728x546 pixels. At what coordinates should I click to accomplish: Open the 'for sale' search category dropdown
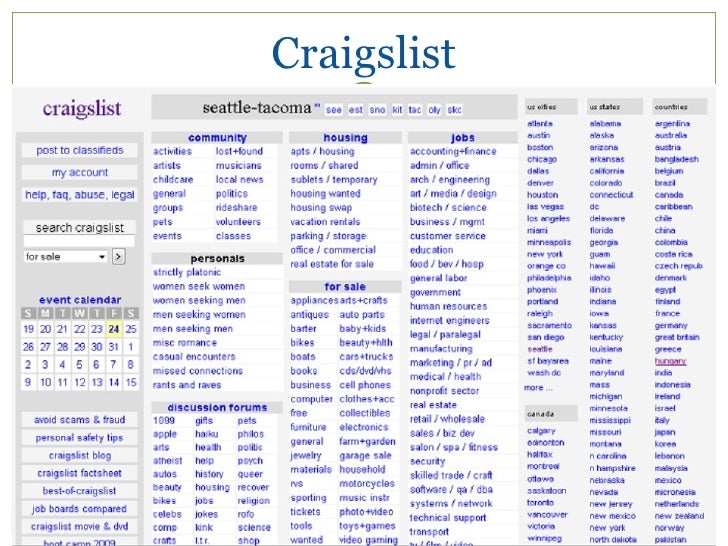point(66,256)
